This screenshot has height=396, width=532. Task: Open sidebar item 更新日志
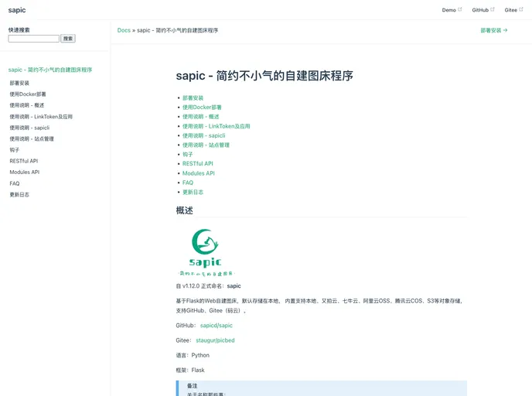[19, 194]
